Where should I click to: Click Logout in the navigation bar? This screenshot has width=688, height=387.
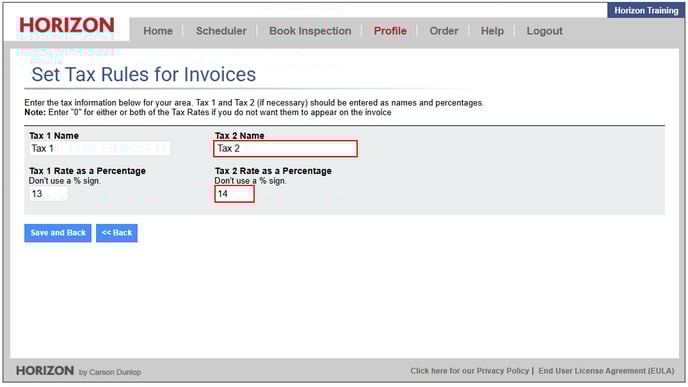545,31
